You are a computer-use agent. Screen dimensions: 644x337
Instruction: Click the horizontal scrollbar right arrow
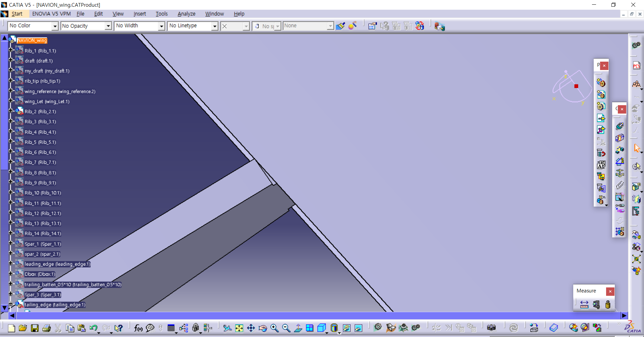tap(624, 315)
